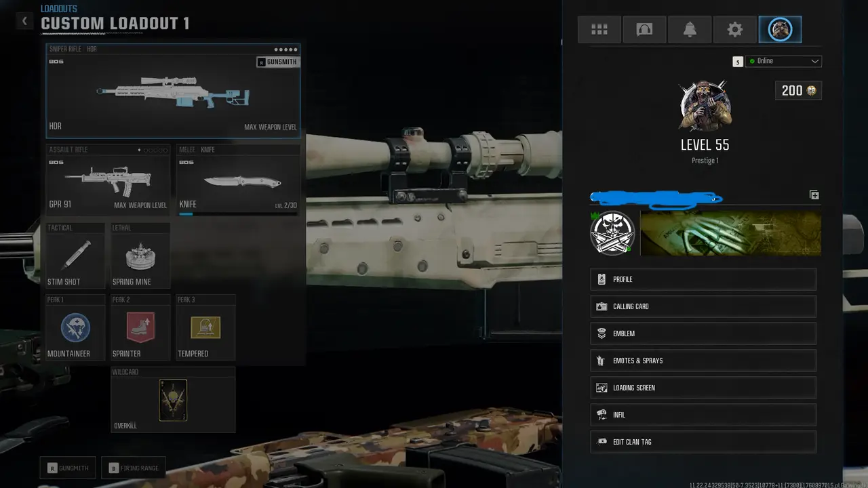
Task: Open Emotes & Sprays option
Action: 703,361
